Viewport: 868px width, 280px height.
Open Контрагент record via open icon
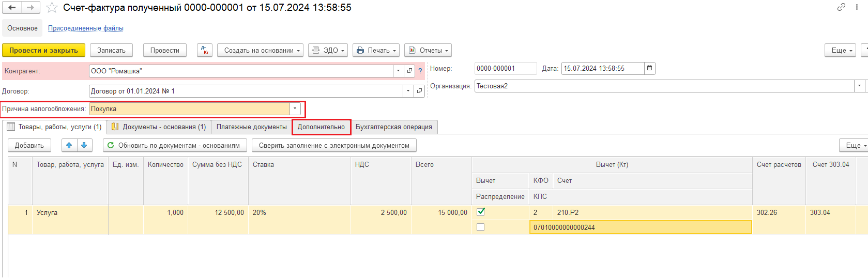pos(409,71)
